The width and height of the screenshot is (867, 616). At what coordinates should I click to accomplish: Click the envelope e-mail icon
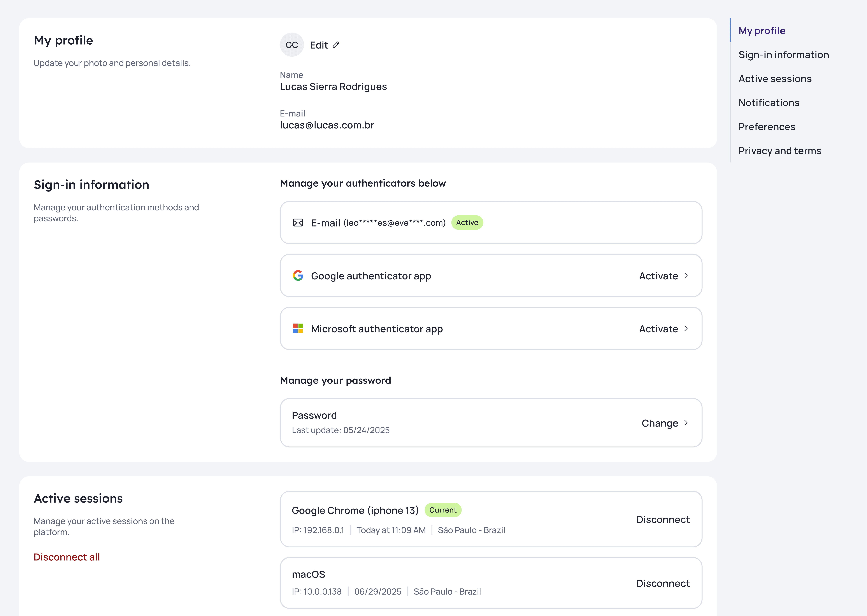click(x=298, y=223)
